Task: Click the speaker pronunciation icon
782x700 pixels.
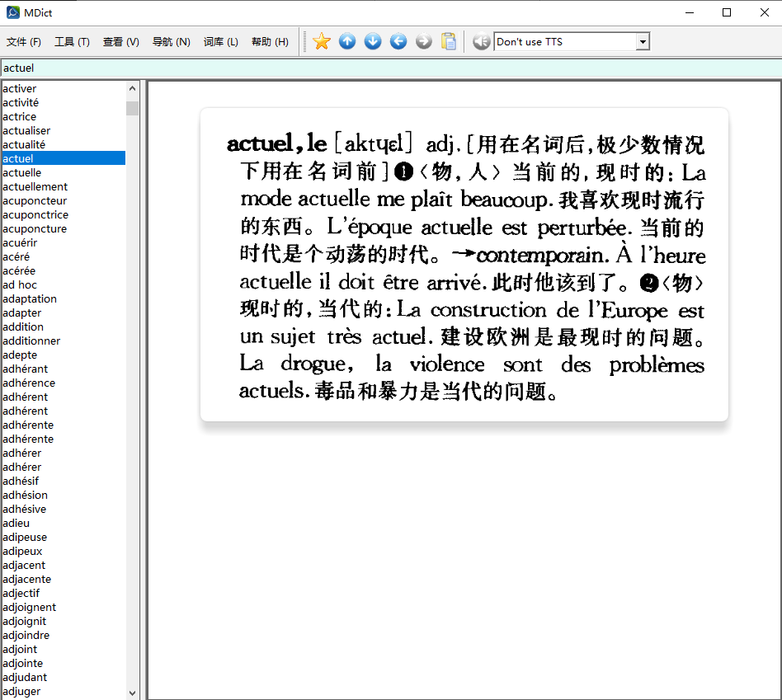Action: click(x=481, y=41)
